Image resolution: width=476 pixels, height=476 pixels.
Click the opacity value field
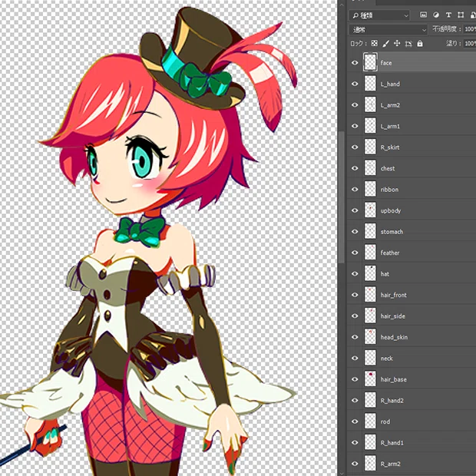(470, 29)
